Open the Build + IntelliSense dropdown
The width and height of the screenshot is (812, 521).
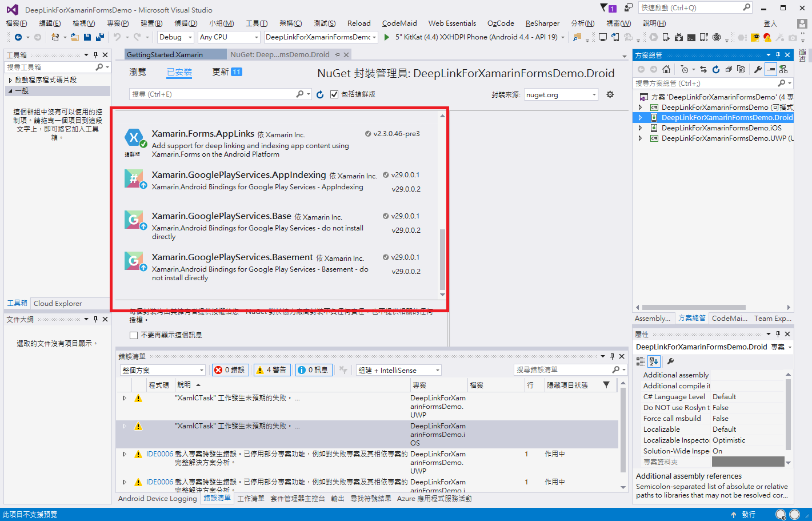click(399, 371)
